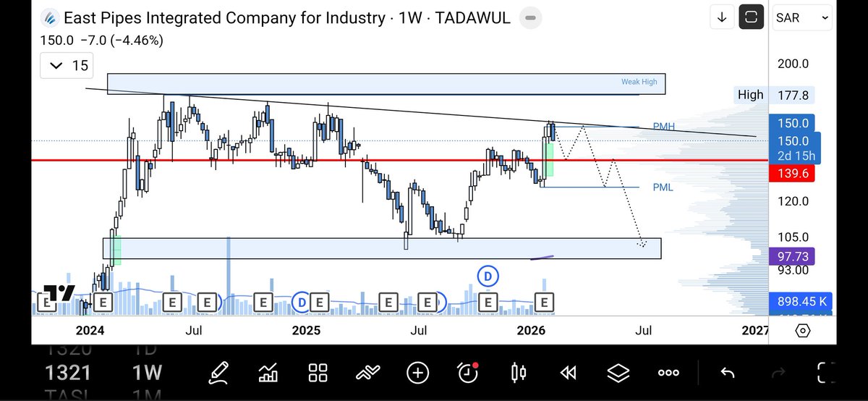This screenshot has height=401, width=868.
Task: Open the drawing tools pencil icon
Action: click(x=219, y=373)
